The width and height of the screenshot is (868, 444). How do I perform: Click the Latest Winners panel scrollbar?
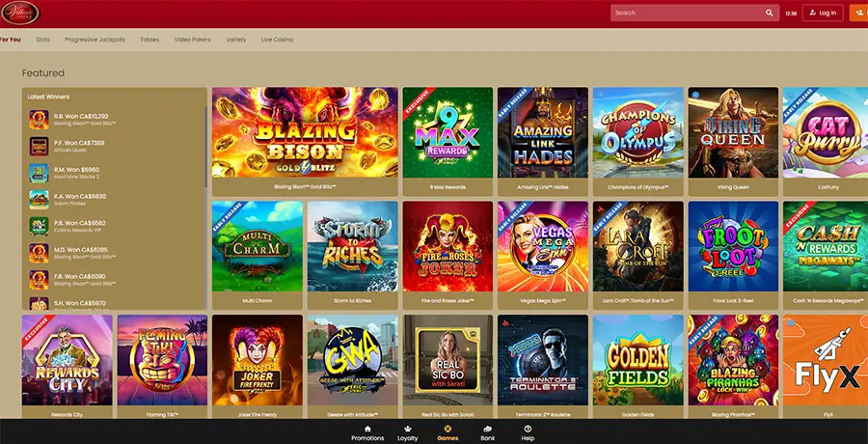pyautogui.click(x=206, y=147)
